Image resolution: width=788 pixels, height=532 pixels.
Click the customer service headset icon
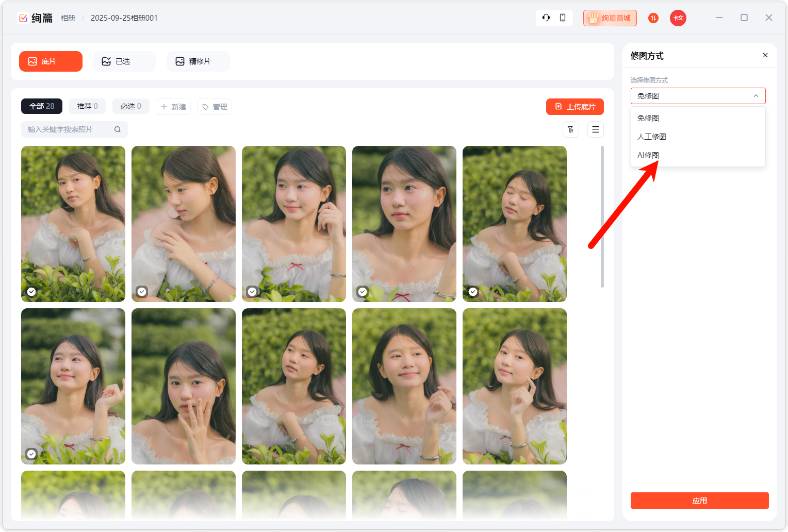point(546,18)
